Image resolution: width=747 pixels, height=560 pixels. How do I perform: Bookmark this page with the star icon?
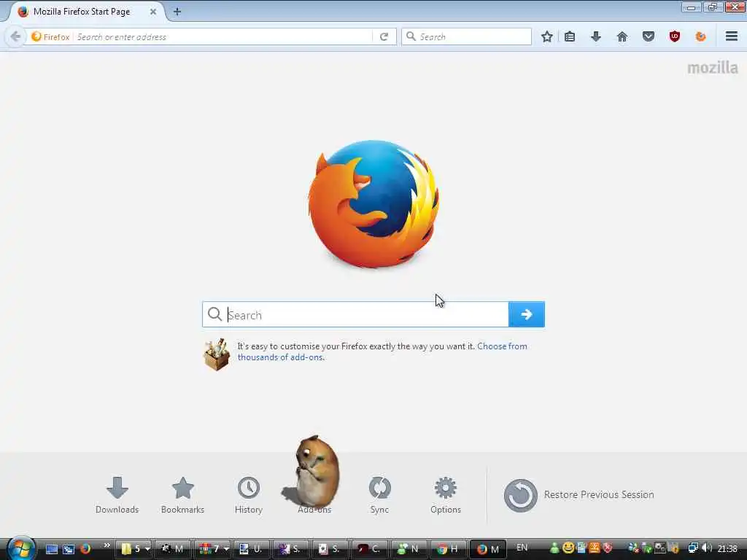pos(547,36)
